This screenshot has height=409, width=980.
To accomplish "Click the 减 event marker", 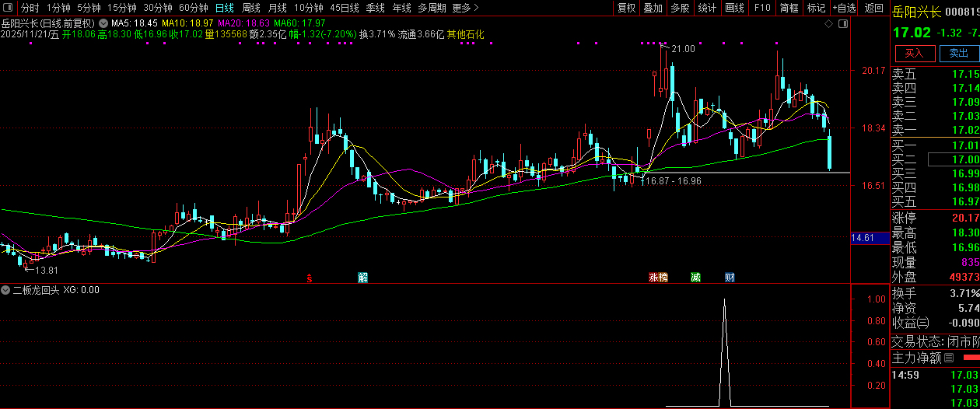I will click(x=695, y=278).
